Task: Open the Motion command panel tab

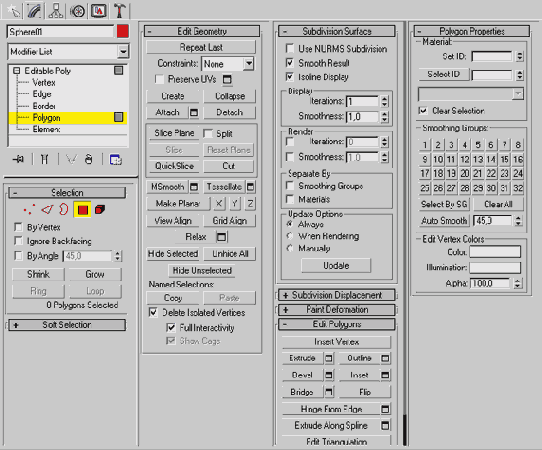Action: tap(77, 11)
